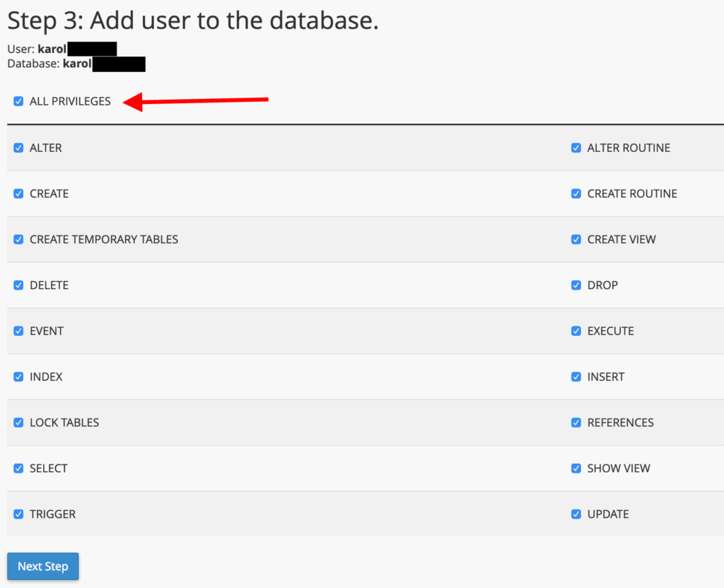Disable the REFERENCES privilege
The image size is (724, 588).
click(576, 423)
